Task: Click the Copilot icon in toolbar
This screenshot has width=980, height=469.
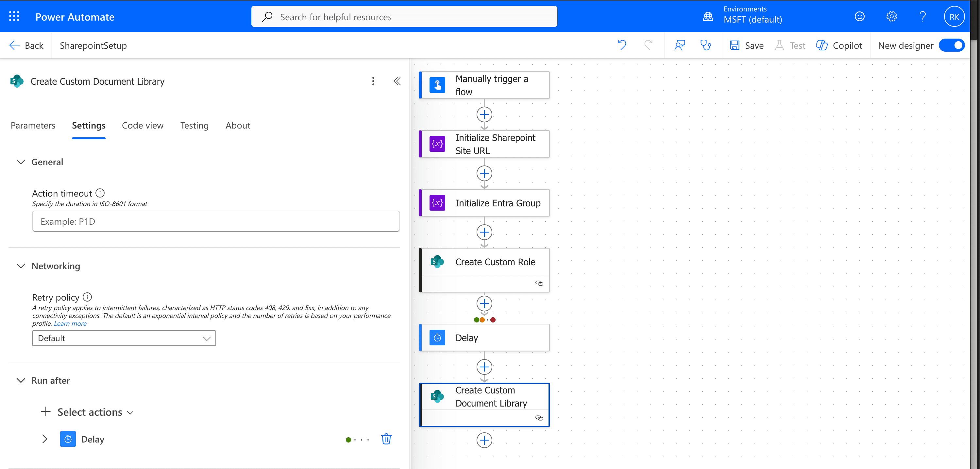Action: point(821,45)
